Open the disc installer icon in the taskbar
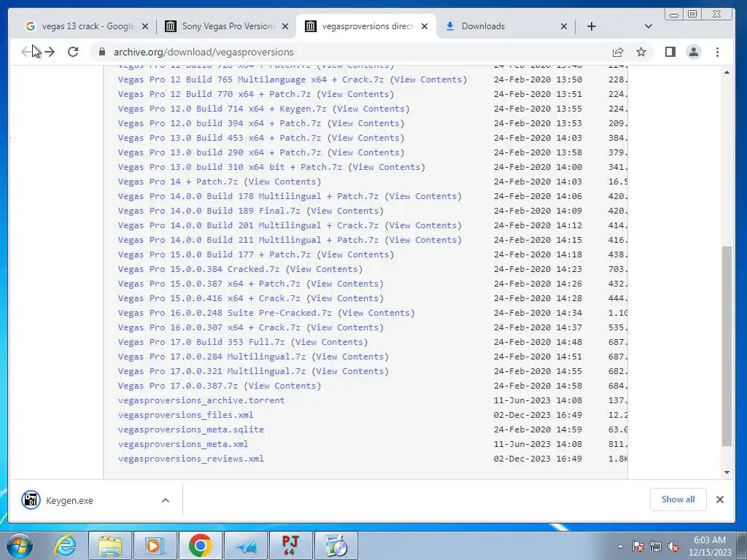This screenshot has width=747, height=560. [x=336, y=545]
